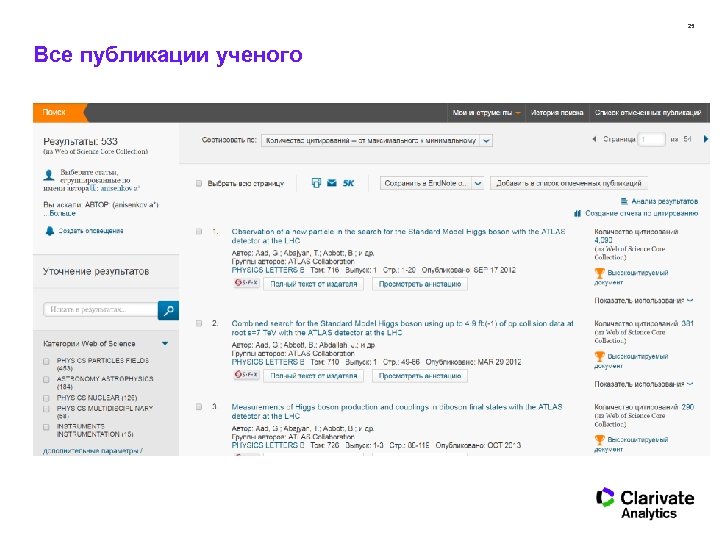
Task: Select checkbox for result 3
Action: pyautogui.click(x=199, y=407)
